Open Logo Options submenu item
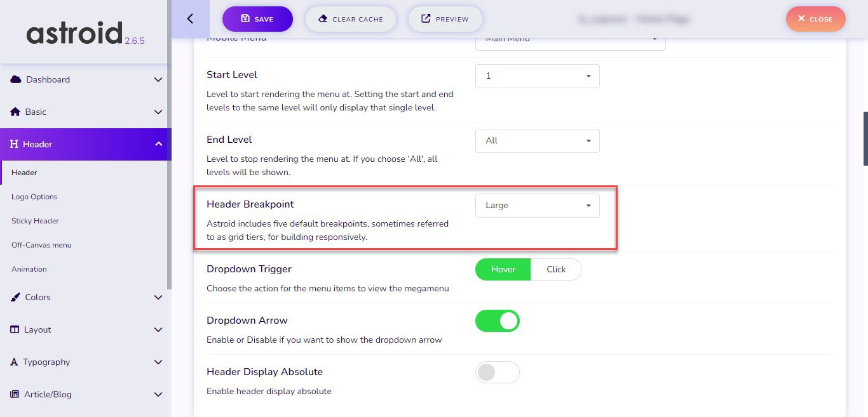Screen dimensions: 868x417 pos(34,197)
